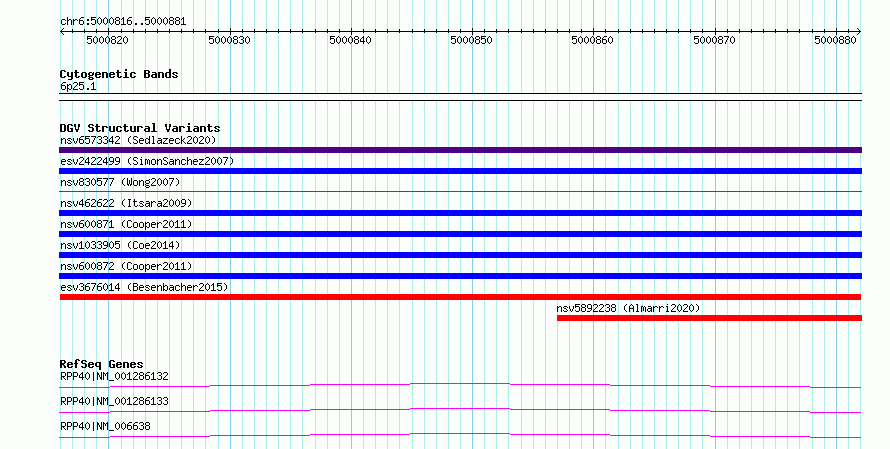Click the blue esv2422499 variant bar
Screen dimensions: 890x449
[460, 171]
